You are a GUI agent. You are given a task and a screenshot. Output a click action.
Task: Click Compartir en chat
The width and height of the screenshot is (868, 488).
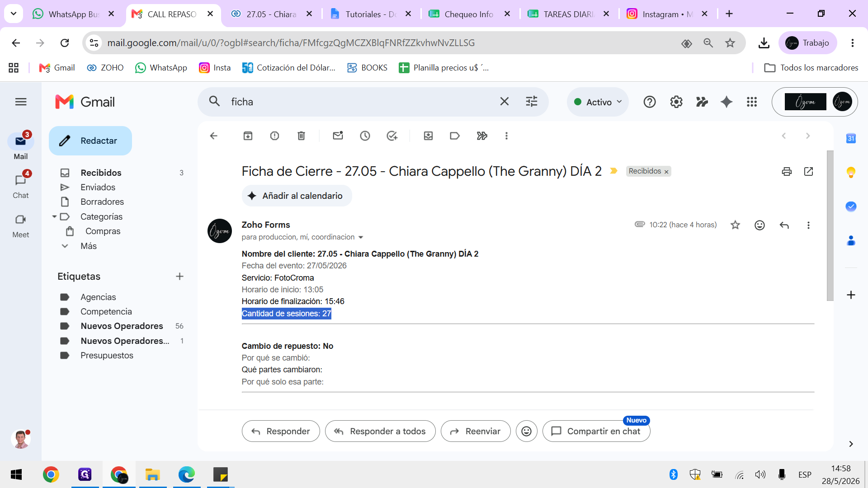tap(596, 432)
